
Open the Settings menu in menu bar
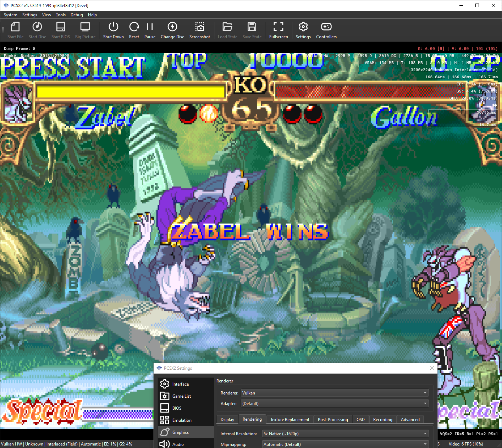click(x=30, y=15)
